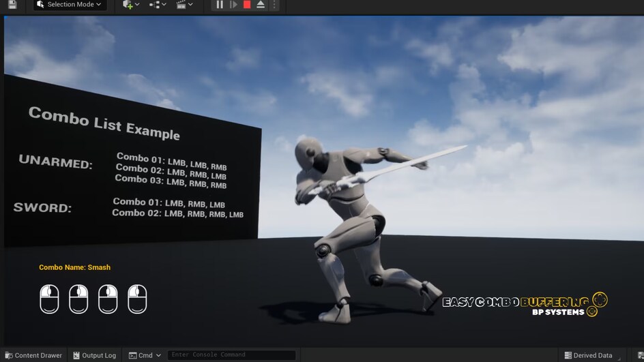
Task: Open the Selection Mode dropdown
Action: 70,5
